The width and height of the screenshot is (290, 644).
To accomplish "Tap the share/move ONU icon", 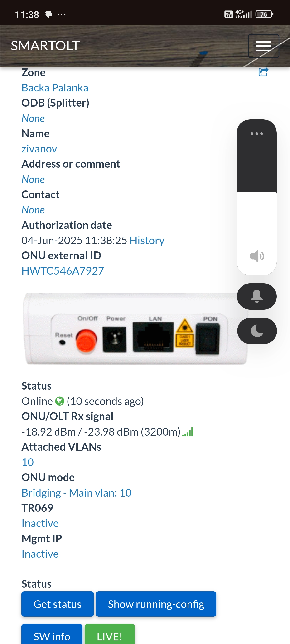I will coord(263,72).
